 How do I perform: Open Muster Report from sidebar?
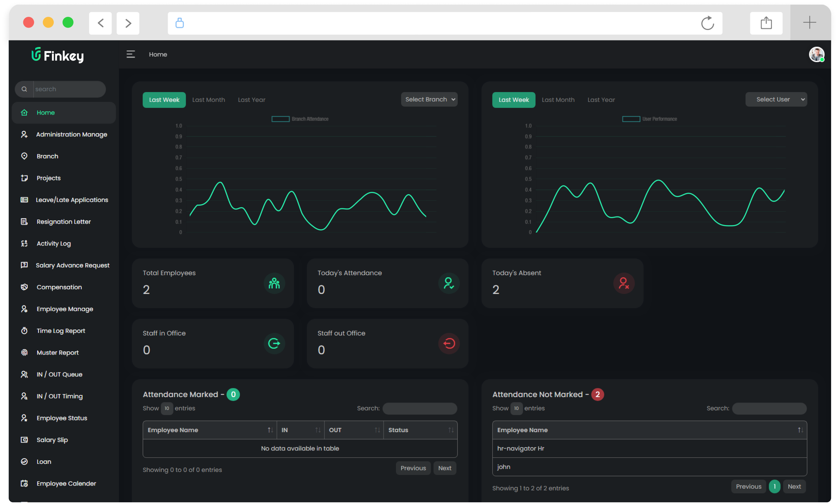57,353
